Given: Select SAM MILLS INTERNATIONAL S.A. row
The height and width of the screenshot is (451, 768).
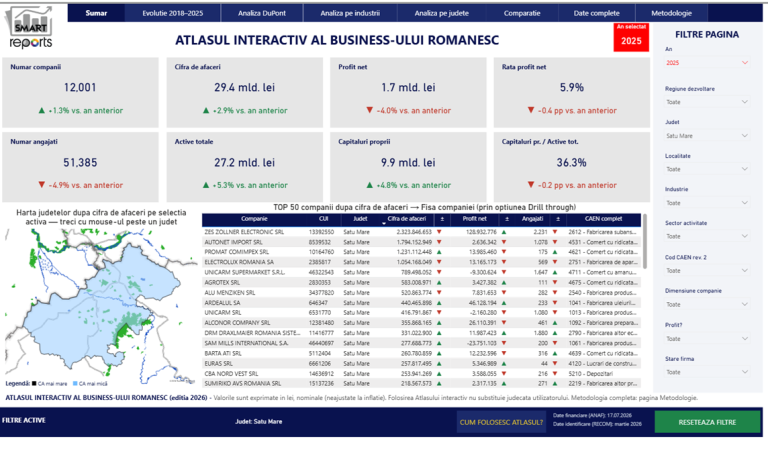Looking at the screenshot, I should 421,343.
